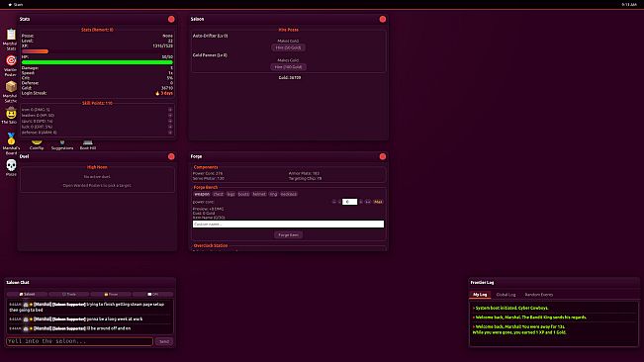Image resolution: width=644 pixels, height=362 pixels.
Task: Add a skill point to defense
Action: pyautogui.click(x=170, y=133)
